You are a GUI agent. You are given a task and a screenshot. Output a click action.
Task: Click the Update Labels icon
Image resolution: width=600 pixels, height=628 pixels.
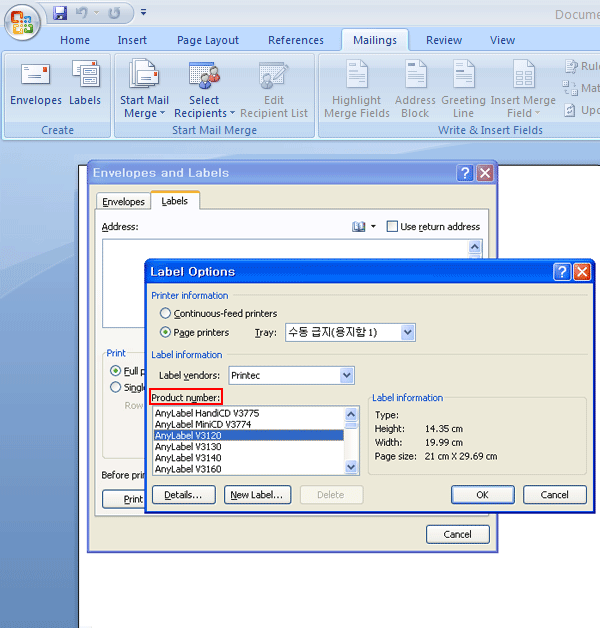[570, 110]
